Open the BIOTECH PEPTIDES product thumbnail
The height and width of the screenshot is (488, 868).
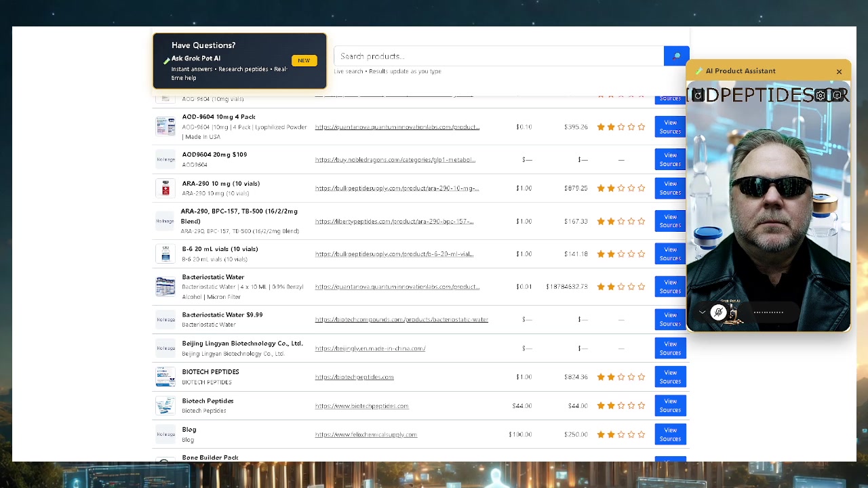(x=165, y=377)
